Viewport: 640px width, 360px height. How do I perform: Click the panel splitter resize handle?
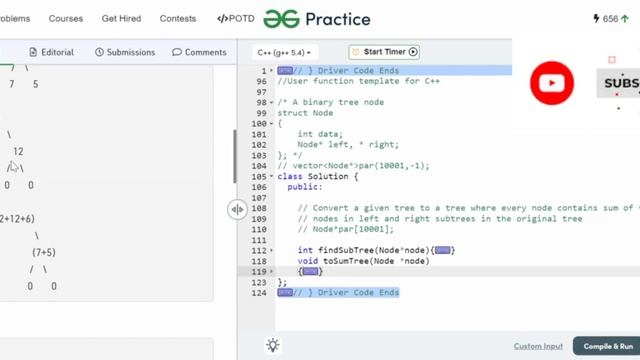[x=237, y=209]
